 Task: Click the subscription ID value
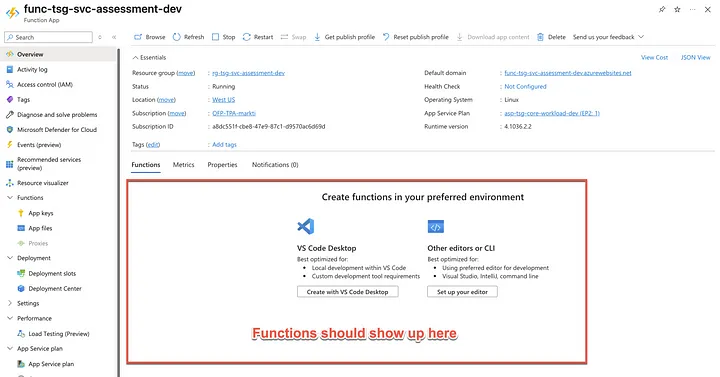pyautogui.click(x=269, y=127)
